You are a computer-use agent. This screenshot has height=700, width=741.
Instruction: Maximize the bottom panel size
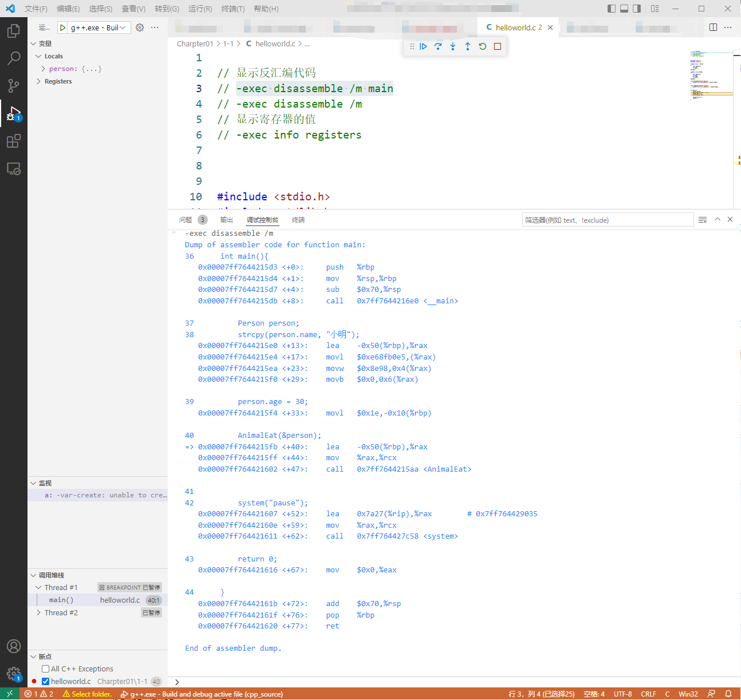pyautogui.click(x=718, y=219)
